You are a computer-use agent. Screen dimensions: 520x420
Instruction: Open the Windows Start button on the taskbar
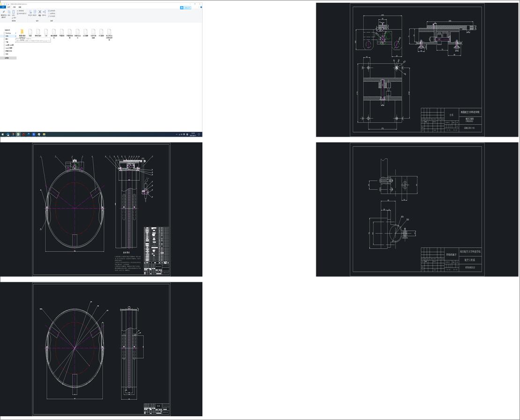(x=3, y=134)
